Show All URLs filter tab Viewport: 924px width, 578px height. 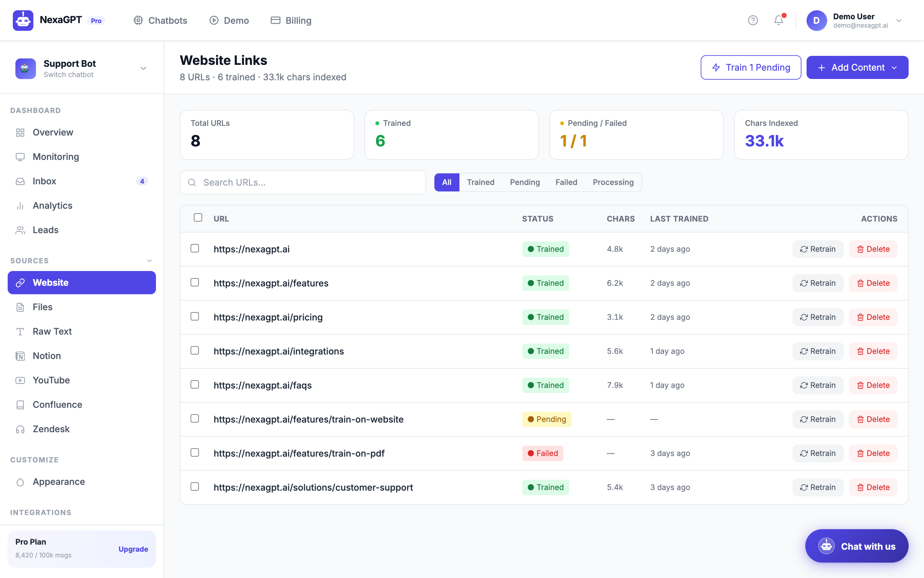447,182
